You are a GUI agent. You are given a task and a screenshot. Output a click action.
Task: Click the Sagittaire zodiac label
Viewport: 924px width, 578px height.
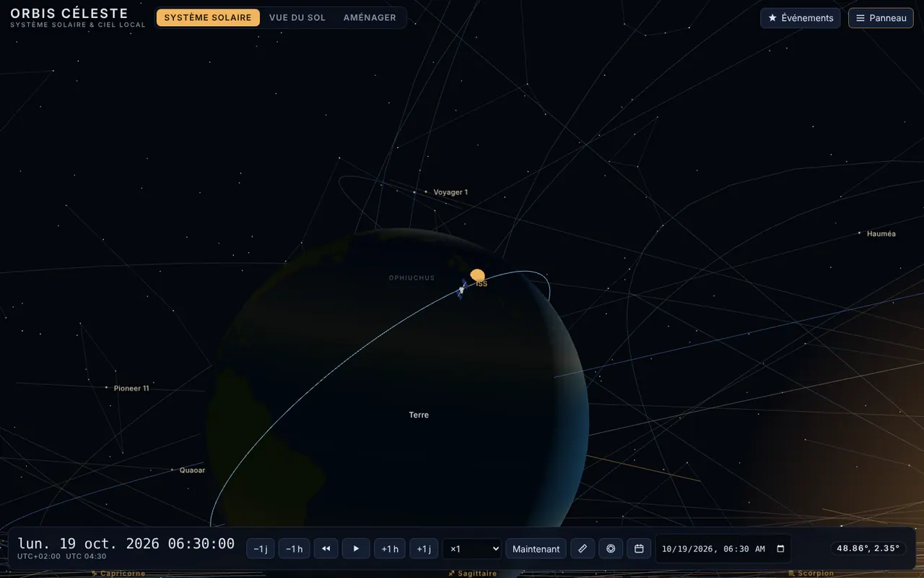tap(472, 574)
